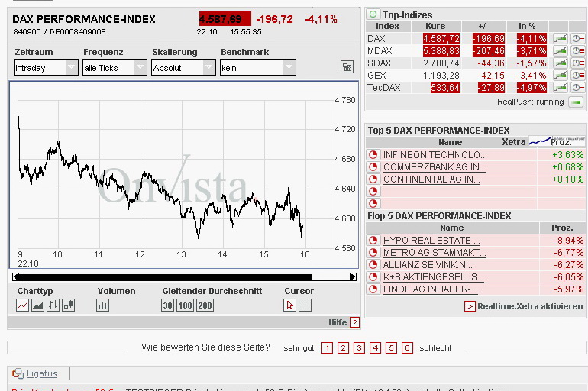Select the line chart type icon
Screen dimensions: 588x391
point(22,305)
